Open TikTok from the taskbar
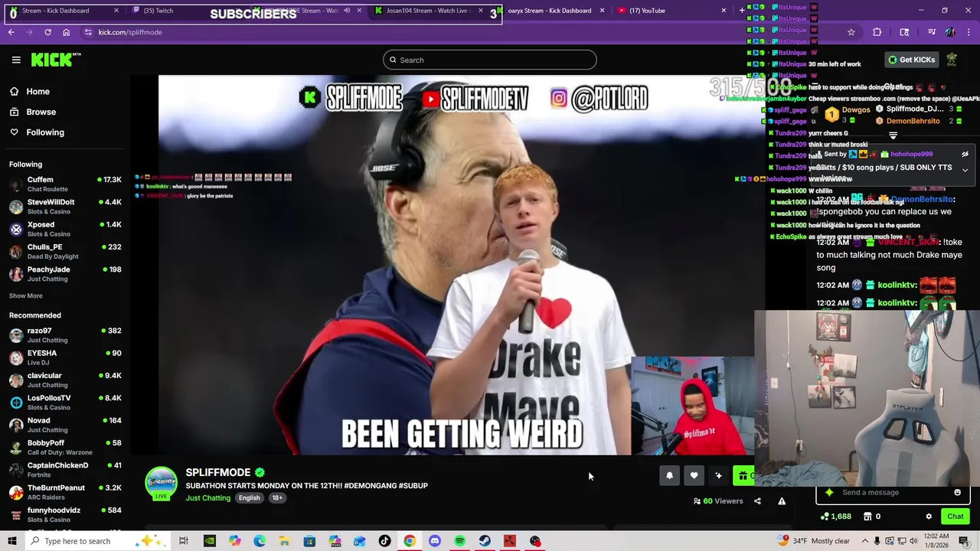The image size is (980, 551). tap(384, 541)
